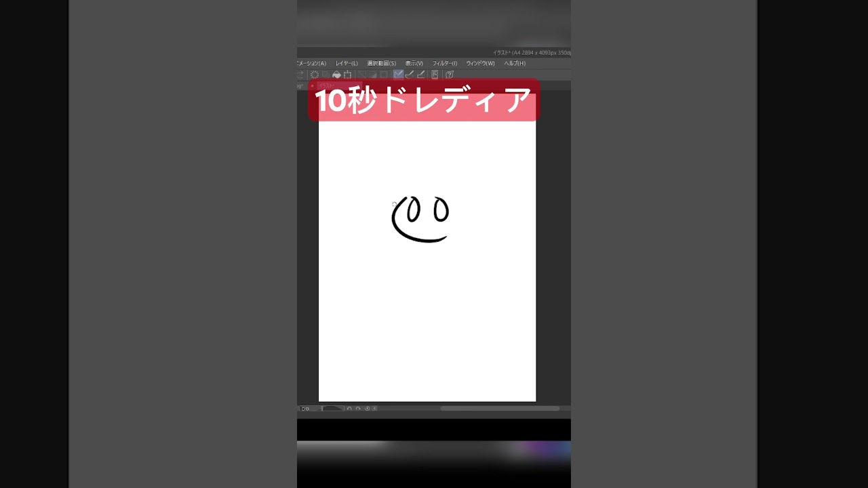Viewport: 868px width, 488px height.
Task: Toggle snap to grid icon
Action: coord(420,75)
